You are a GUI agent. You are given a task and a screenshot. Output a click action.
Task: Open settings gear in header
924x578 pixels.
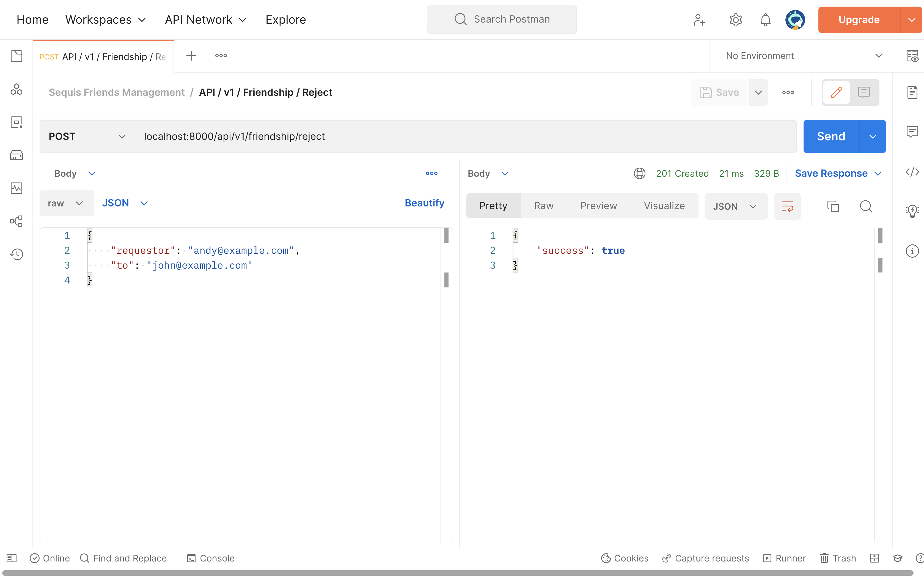click(x=735, y=20)
